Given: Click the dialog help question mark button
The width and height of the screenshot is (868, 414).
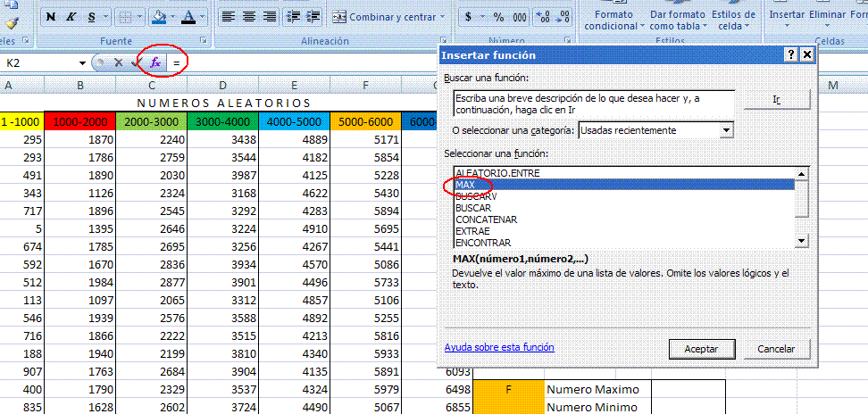Looking at the screenshot, I should (x=790, y=54).
